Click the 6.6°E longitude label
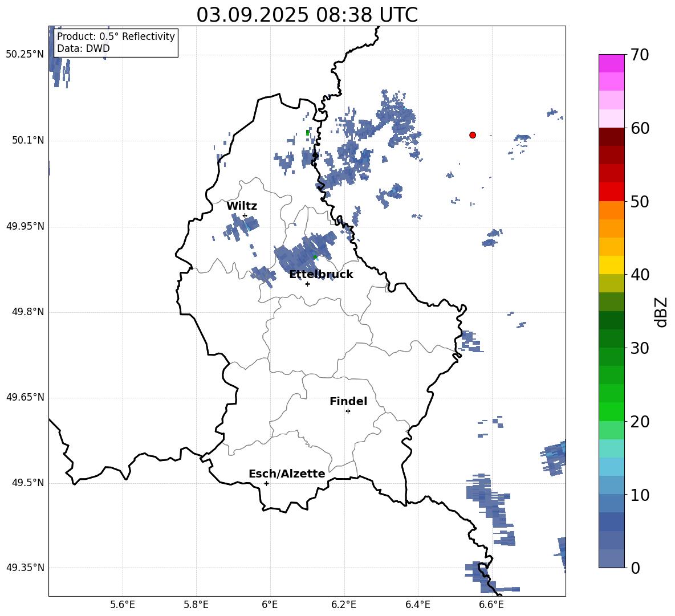This screenshot has height=616, width=675. click(491, 605)
